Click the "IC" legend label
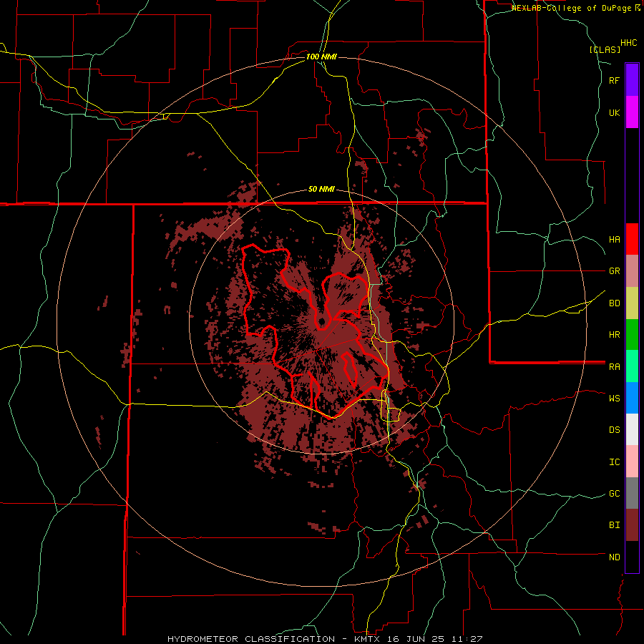Screen dimensions: 644x644 (615, 462)
